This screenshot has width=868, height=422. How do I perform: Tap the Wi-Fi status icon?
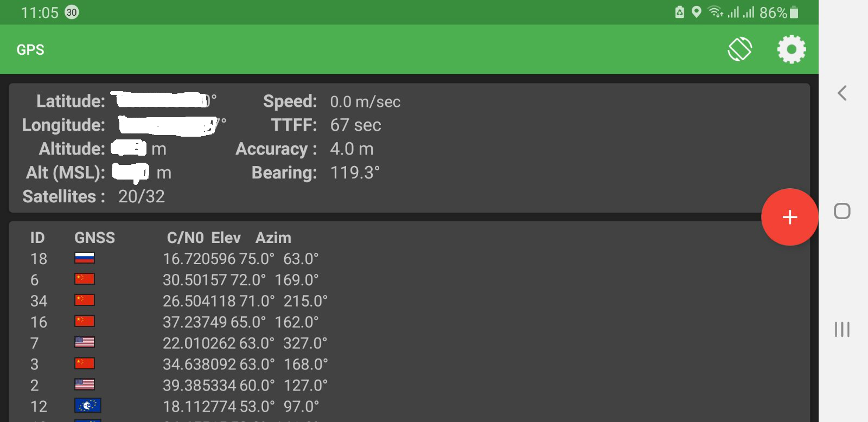click(716, 12)
